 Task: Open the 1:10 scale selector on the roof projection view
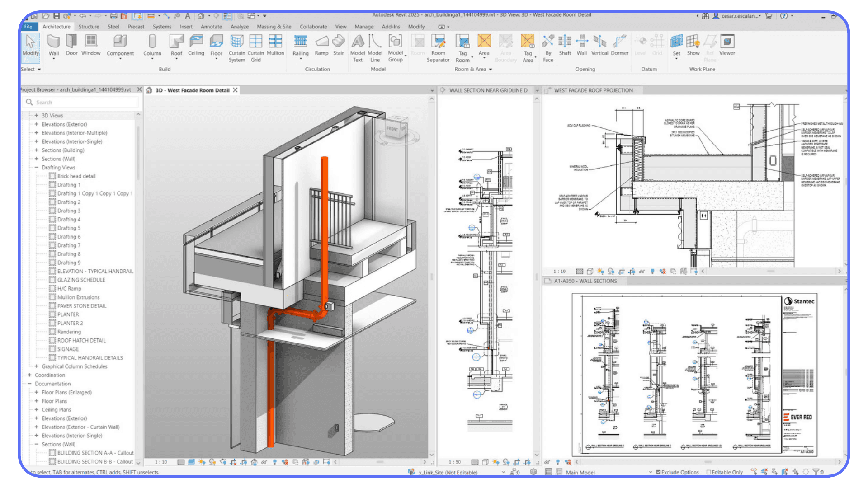tap(560, 271)
